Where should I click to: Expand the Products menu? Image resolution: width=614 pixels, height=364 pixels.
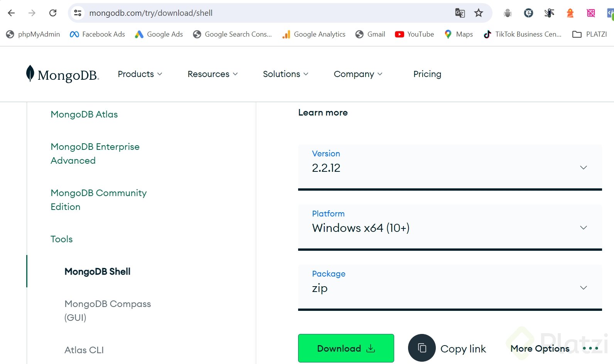(140, 74)
